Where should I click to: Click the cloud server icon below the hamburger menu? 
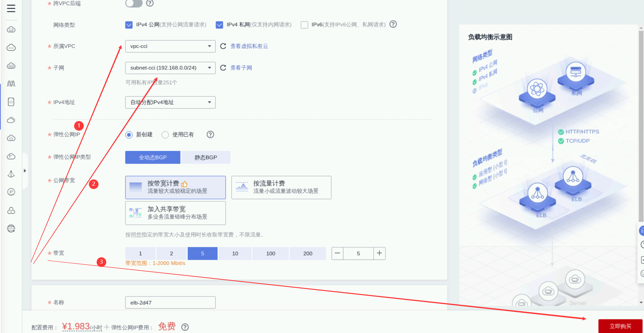point(11,30)
